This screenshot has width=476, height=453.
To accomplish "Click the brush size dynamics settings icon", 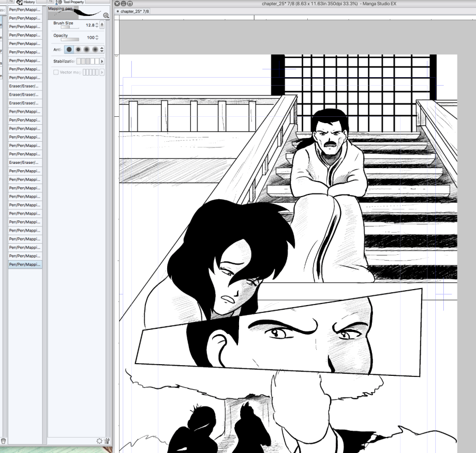I will 102,25.
